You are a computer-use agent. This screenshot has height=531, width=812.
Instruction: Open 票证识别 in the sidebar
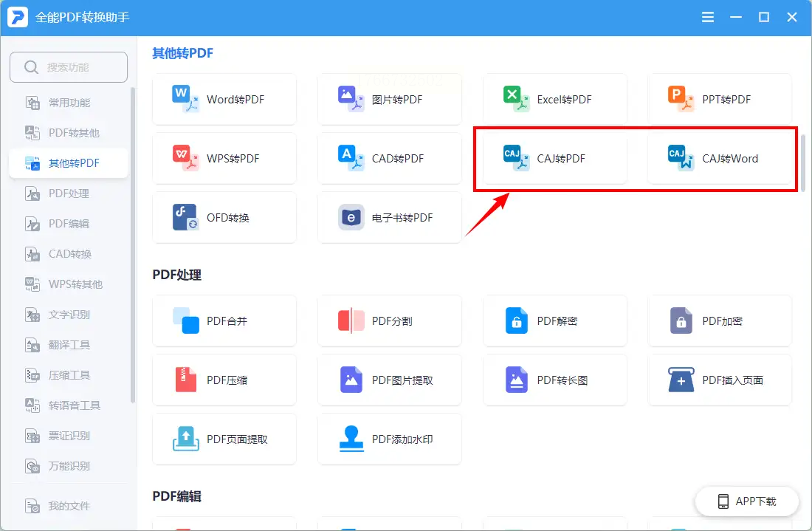tap(69, 435)
